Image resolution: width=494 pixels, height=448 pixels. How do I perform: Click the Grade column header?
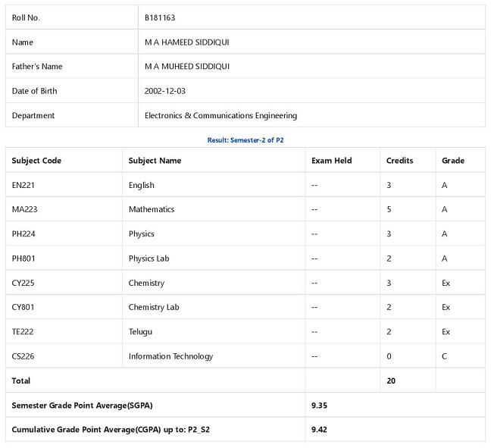(x=452, y=161)
